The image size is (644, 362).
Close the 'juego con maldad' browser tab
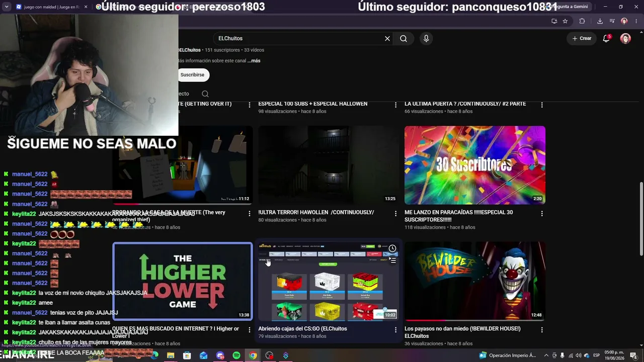tap(86, 7)
